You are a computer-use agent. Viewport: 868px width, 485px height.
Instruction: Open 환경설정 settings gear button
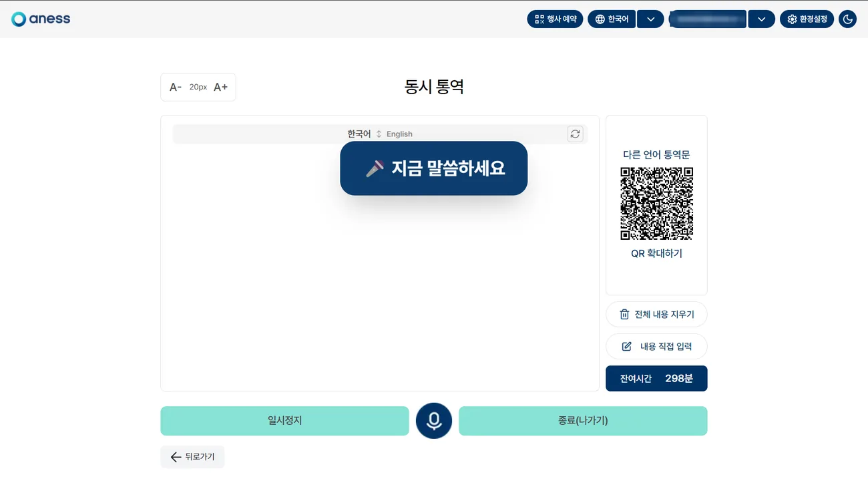coord(807,19)
